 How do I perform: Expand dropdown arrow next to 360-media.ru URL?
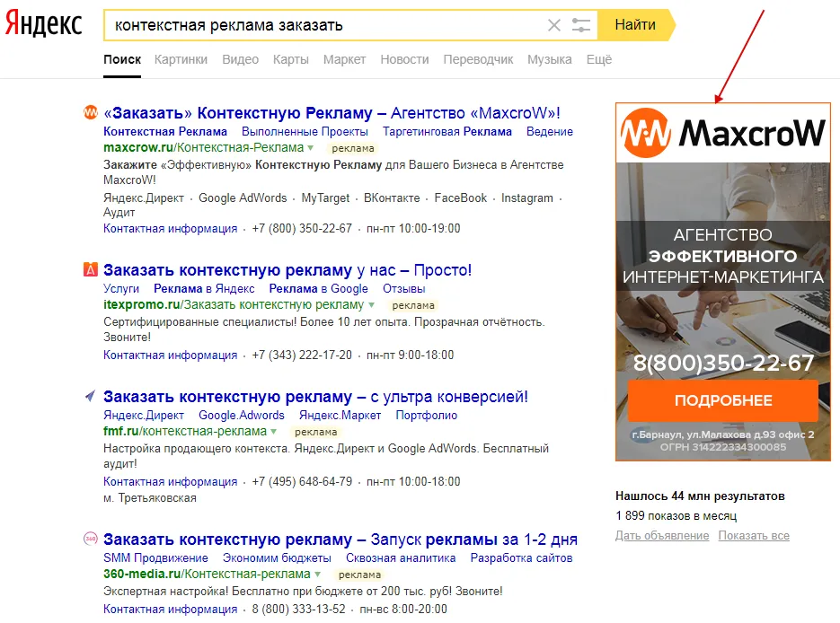coord(318,574)
